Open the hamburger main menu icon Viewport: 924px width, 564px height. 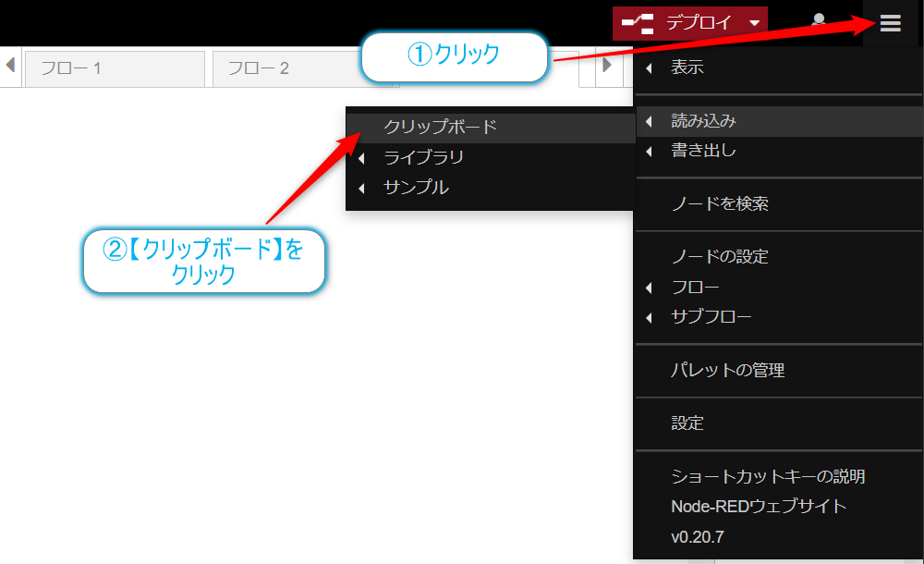pyautogui.click(x=891, y=23)
